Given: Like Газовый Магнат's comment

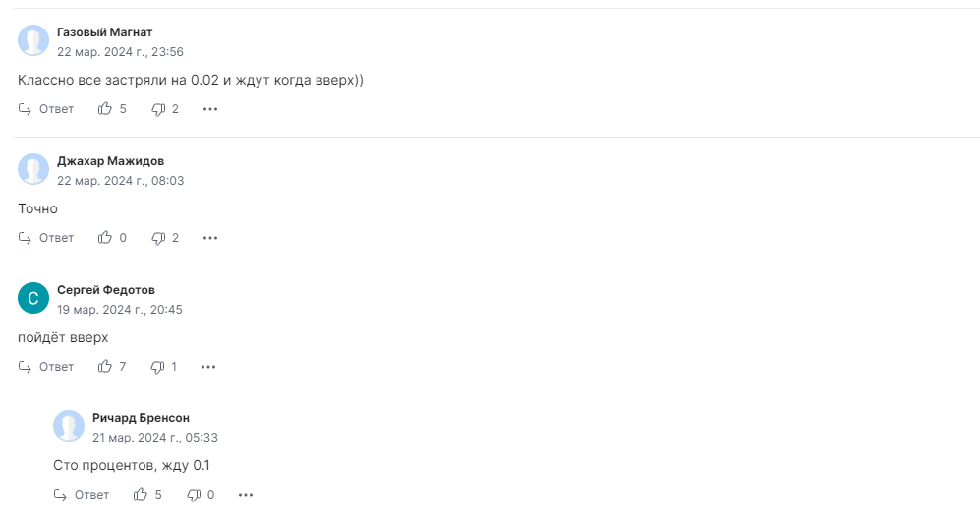Looking at the screenshot, I should (105, 109).
